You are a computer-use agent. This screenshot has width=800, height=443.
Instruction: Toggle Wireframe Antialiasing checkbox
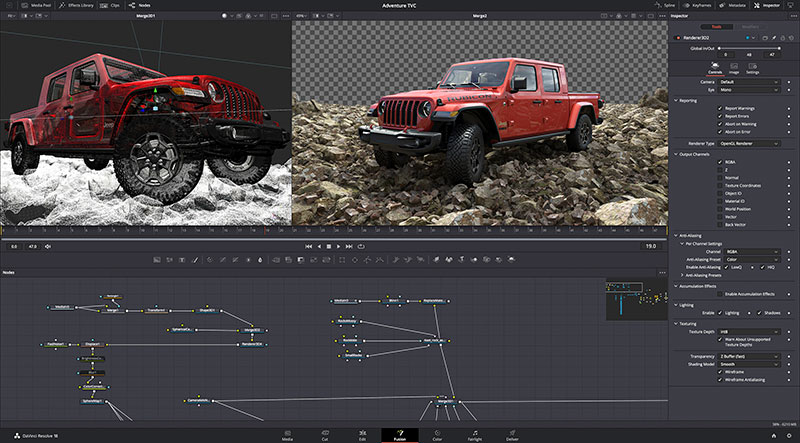pyautogui.click(x=720, y=380)
